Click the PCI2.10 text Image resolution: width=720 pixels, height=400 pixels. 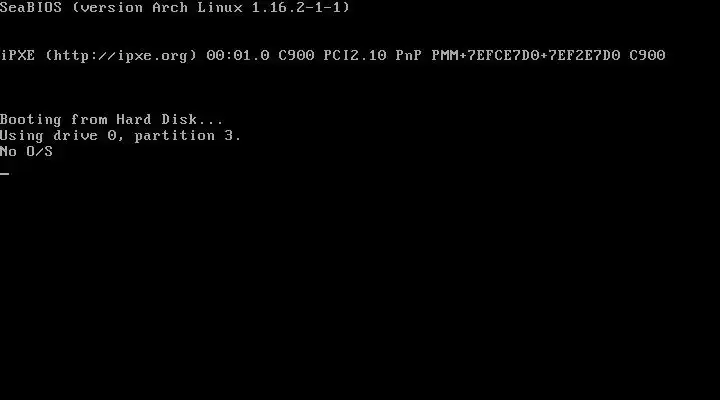(x=354, y=56)
